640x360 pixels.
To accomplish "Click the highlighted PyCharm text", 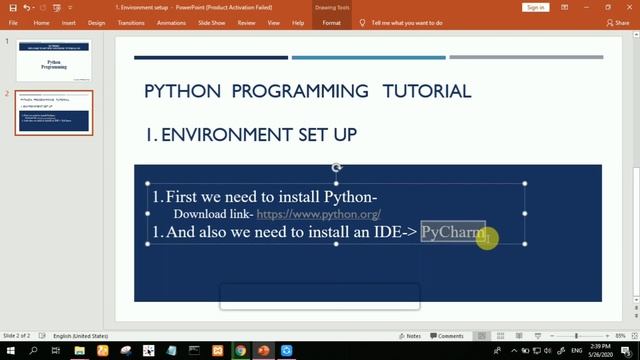I will [453, 232].
